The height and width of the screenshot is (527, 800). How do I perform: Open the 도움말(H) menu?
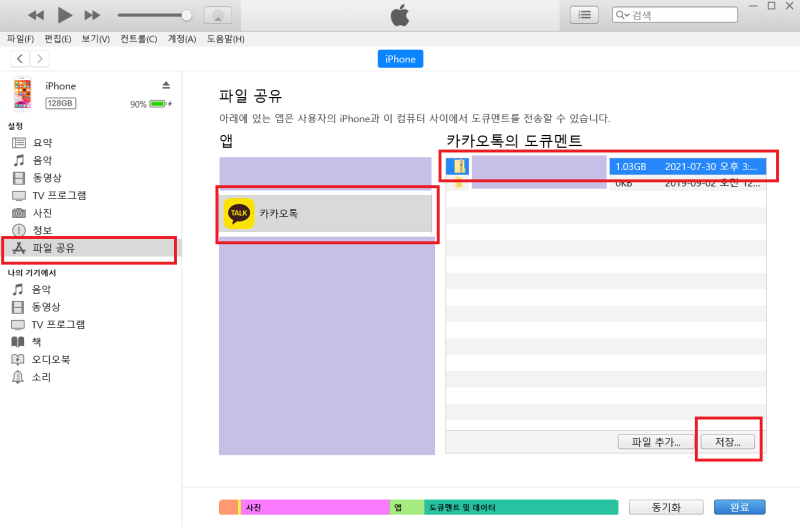[x=225, y=39]
